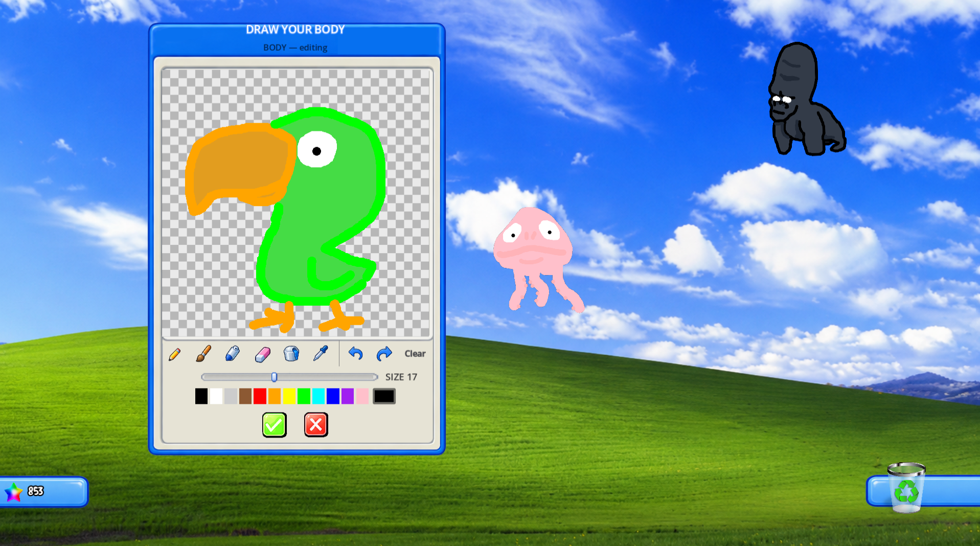Confirm drawing with green checkmark
This screenshot has width=980, height=546.
(x=275, y=425)
